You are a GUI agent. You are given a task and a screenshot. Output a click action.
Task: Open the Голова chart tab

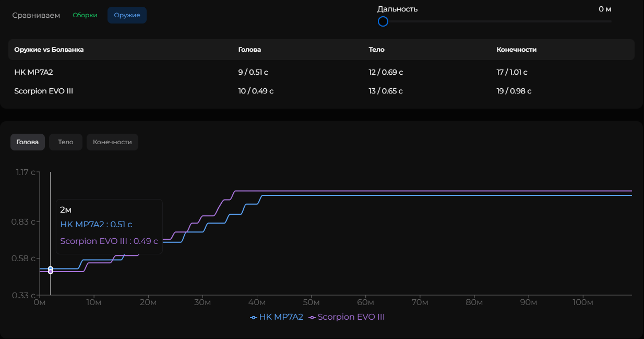[x=28, y=142]
